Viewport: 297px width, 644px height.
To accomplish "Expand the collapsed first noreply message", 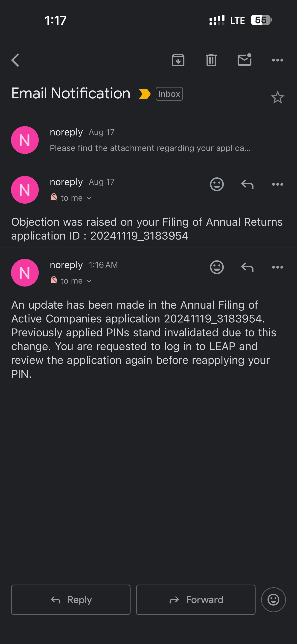I will coord(148,140).
